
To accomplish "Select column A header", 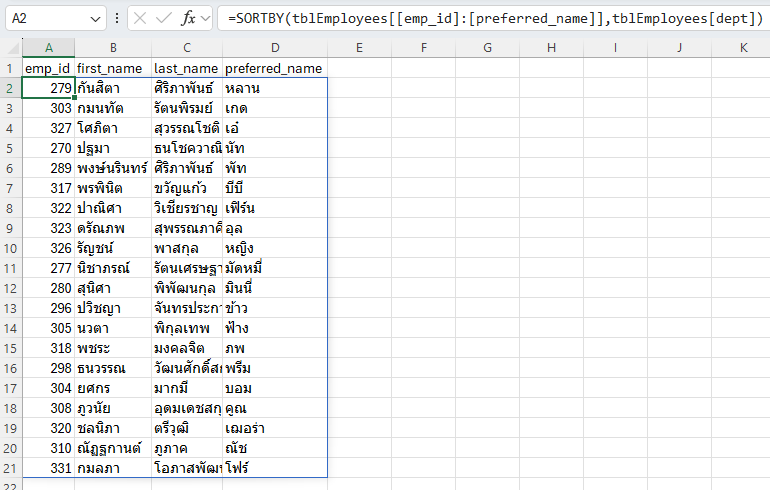I will pos(49,48).
